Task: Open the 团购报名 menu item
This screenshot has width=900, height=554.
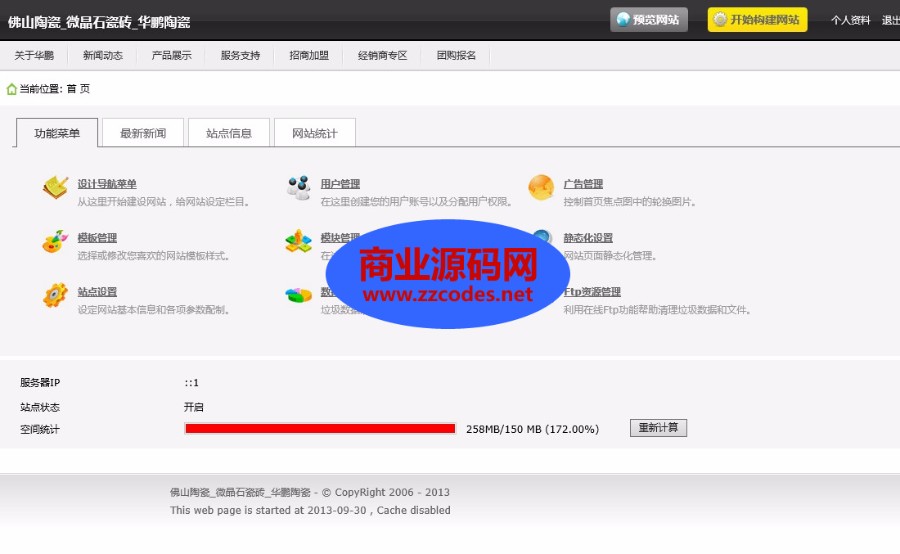Action: click(456, 56)
